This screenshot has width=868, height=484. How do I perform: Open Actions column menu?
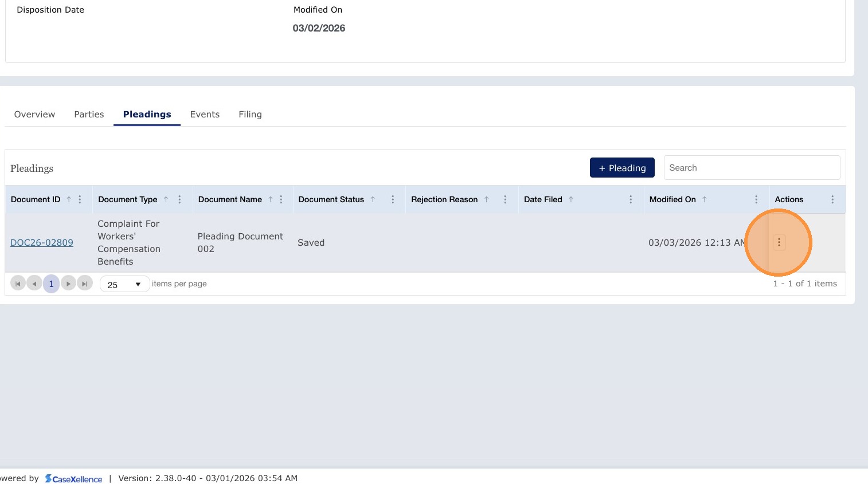click(x=832, y=199)
